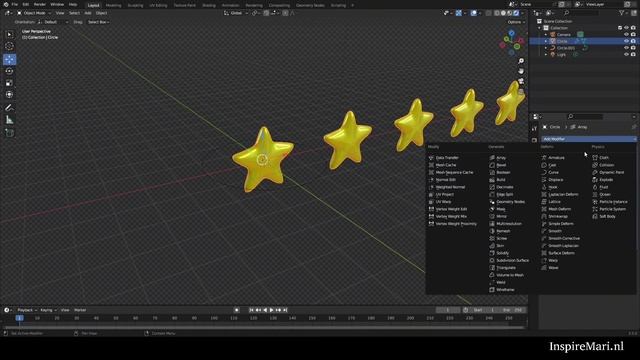Image resolution: width=640 pixels, height=360 pixels.
Task: Hide the Circle object in outliner
Action: [x=626, y=41]
